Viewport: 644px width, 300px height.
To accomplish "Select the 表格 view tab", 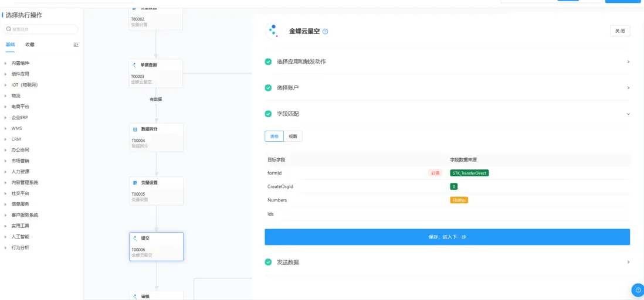I will click(274, 137).
